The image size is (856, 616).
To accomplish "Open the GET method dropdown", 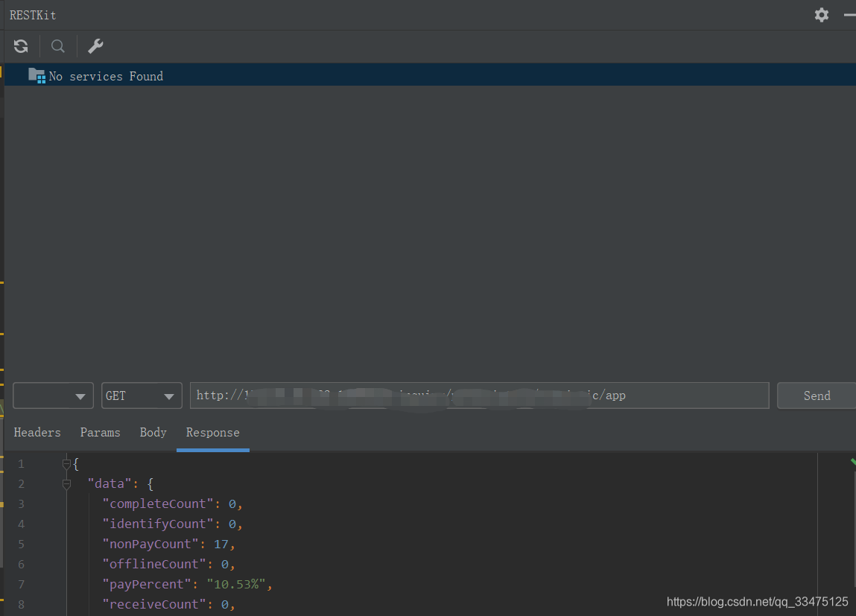I will tap(142, 396).
